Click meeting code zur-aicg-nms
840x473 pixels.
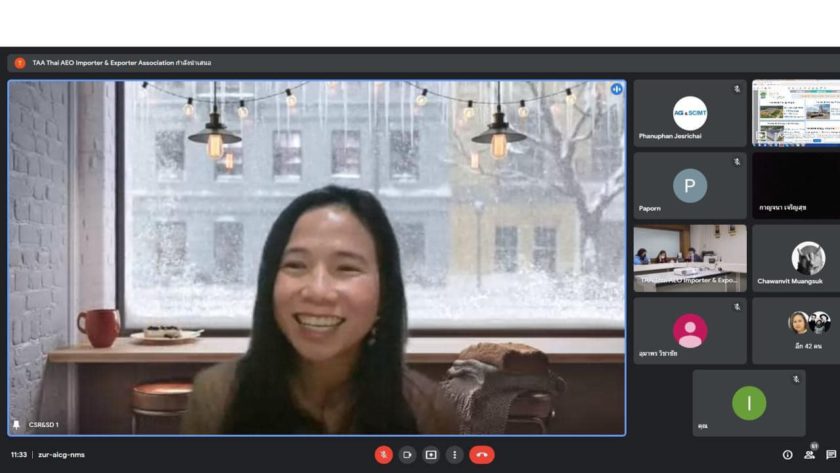[x=62, y=455]
